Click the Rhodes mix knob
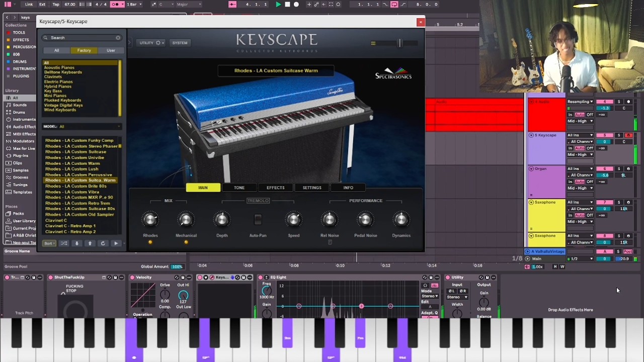 click(150, 220)
